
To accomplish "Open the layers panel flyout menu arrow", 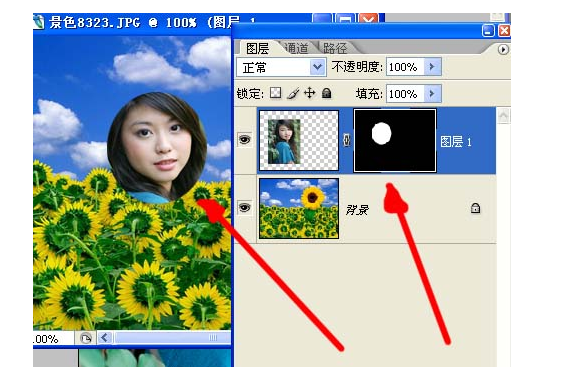I will click(x=503, y=49).
